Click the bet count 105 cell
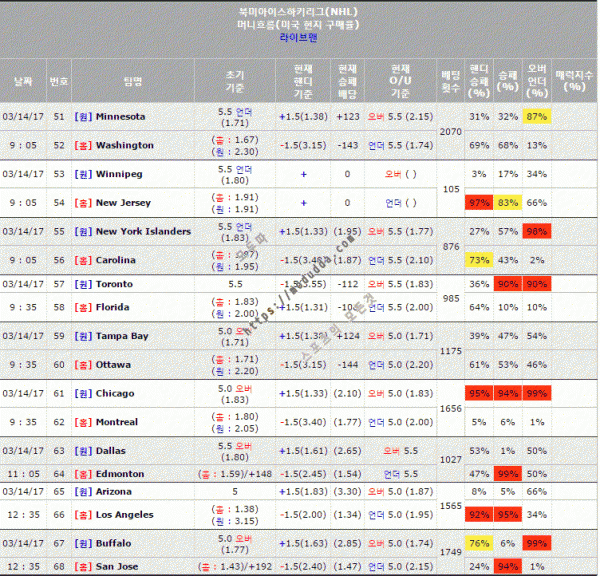The height and width of the screenshot is (576, 600). [x=451, y=189]
